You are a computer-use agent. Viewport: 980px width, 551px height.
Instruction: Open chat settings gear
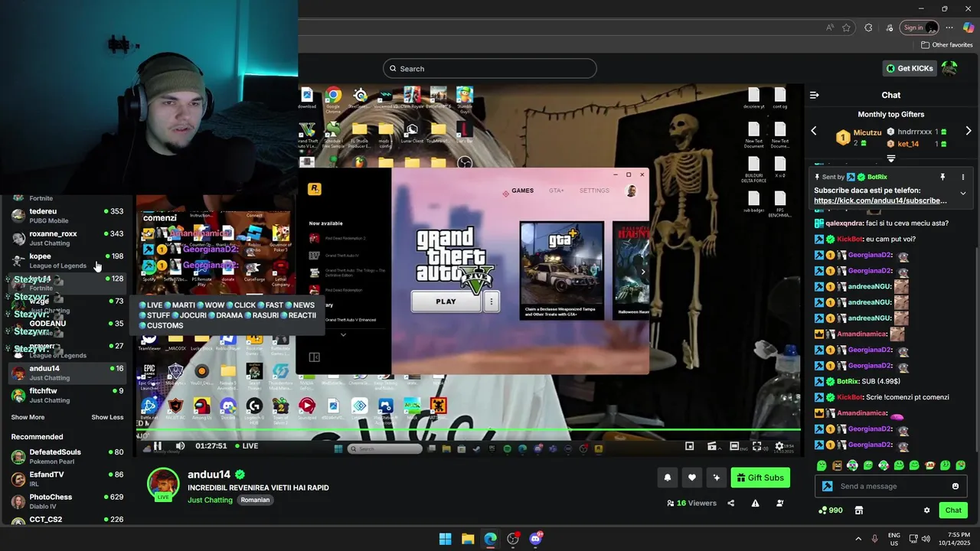coord(926,510)
